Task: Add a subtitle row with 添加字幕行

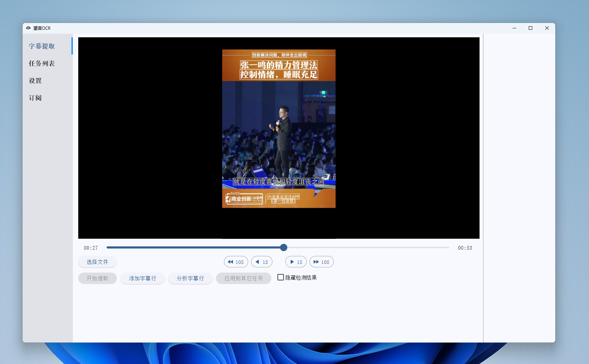Action: coord(142,278)
